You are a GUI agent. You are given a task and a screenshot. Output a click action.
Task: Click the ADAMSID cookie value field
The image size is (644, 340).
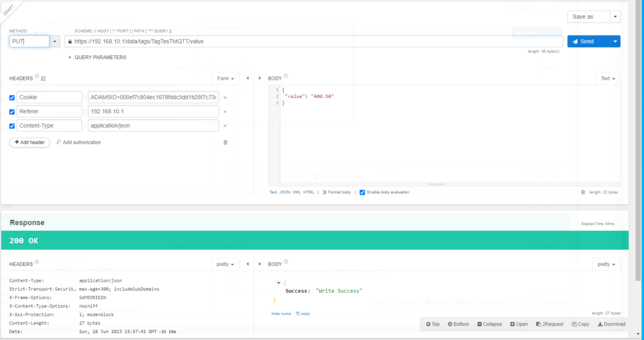coord(153,97)
